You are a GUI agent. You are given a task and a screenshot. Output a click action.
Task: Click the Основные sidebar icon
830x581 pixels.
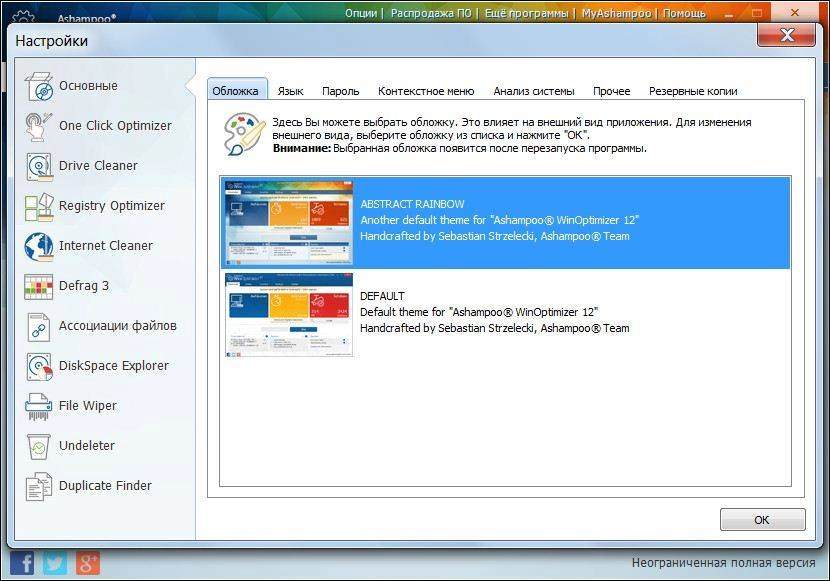click(39, 86)
